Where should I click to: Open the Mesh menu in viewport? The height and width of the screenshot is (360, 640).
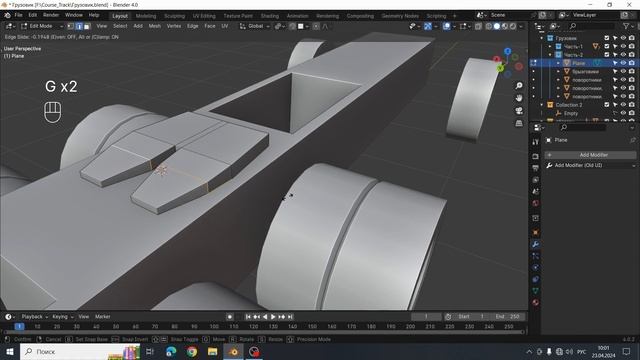(x=154, y=26)
